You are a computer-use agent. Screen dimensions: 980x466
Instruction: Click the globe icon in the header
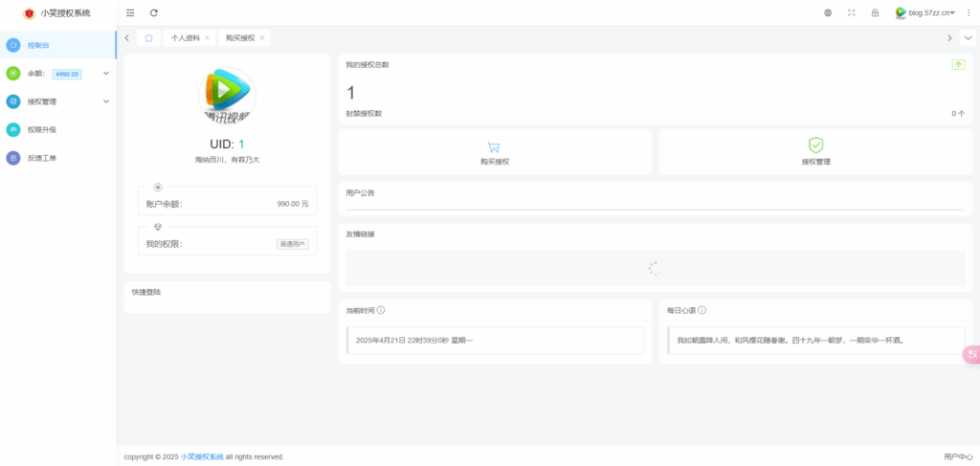pyautogui.click(x=828, y=12)
